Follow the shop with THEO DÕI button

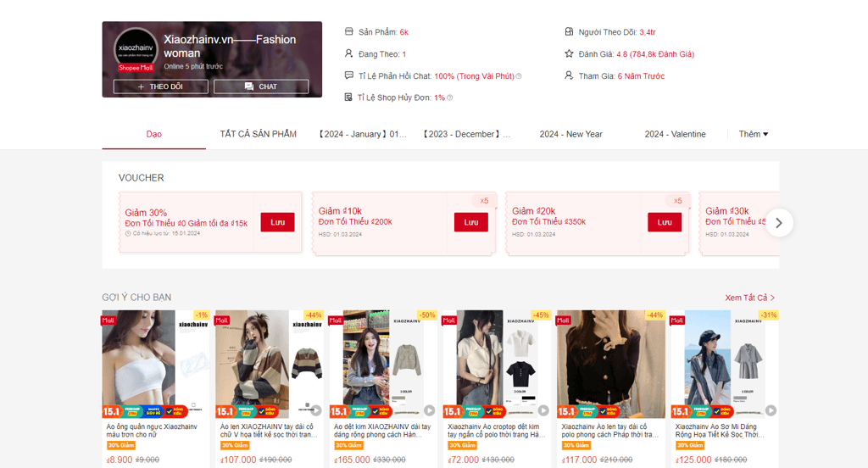pyautogui.click(x=160, y=86)
